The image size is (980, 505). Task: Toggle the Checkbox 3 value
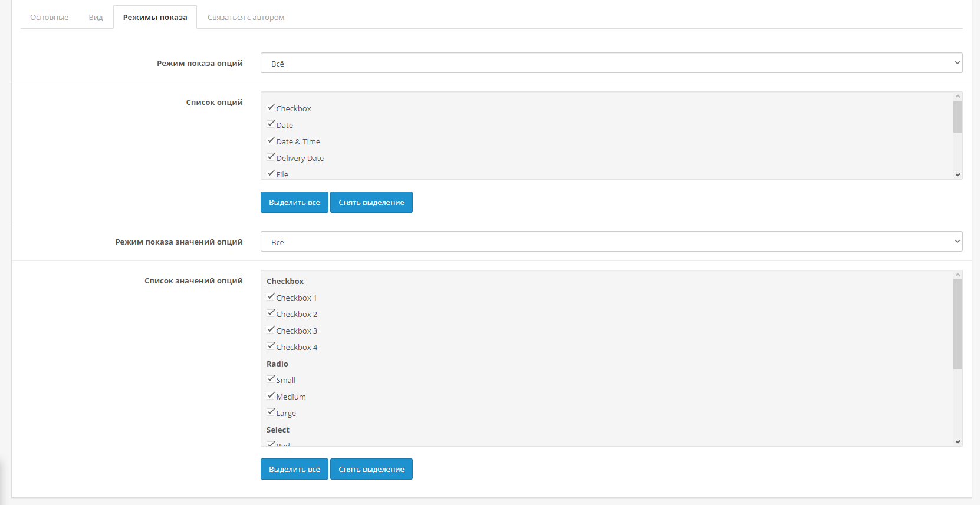(x=271, y=330)
